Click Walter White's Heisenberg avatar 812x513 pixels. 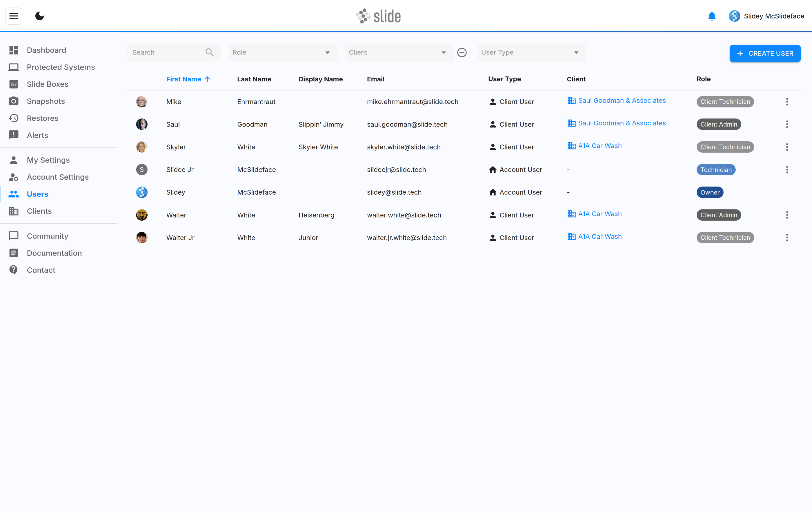pyautogui.click(x=142, y=215)
